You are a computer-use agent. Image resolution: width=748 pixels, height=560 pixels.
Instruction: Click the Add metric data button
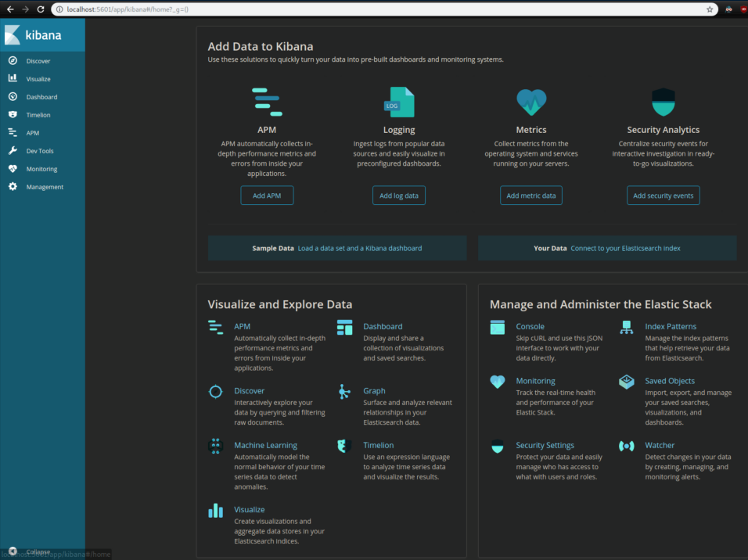530,196
